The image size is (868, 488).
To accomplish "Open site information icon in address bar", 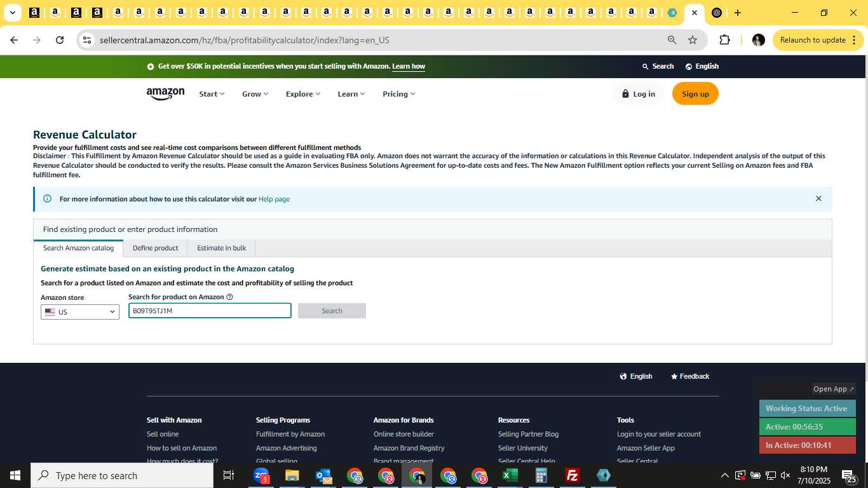I will pyautogui.click(x=87, y=40).
